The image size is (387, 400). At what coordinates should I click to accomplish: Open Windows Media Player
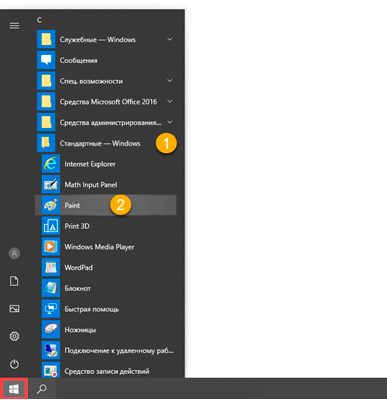[105, 247]
